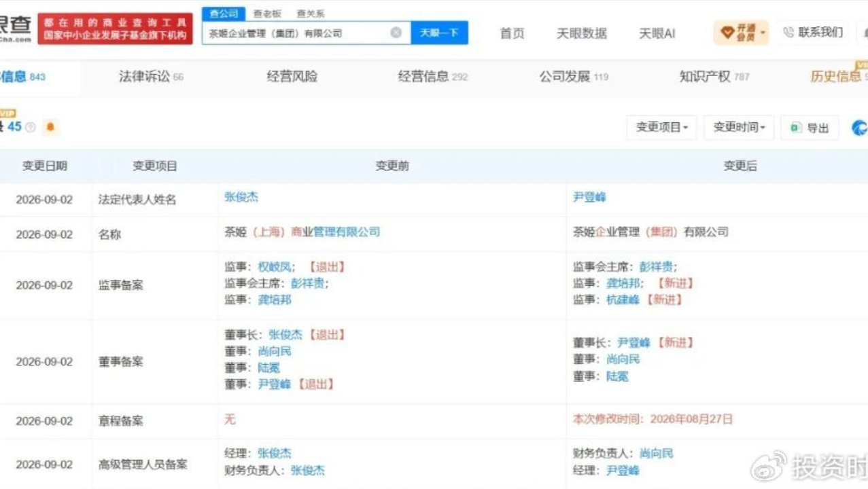Click the diamond VIP icon in 开通会员
This screenshot has height=489, width=868.
click(x=727, y=32)
